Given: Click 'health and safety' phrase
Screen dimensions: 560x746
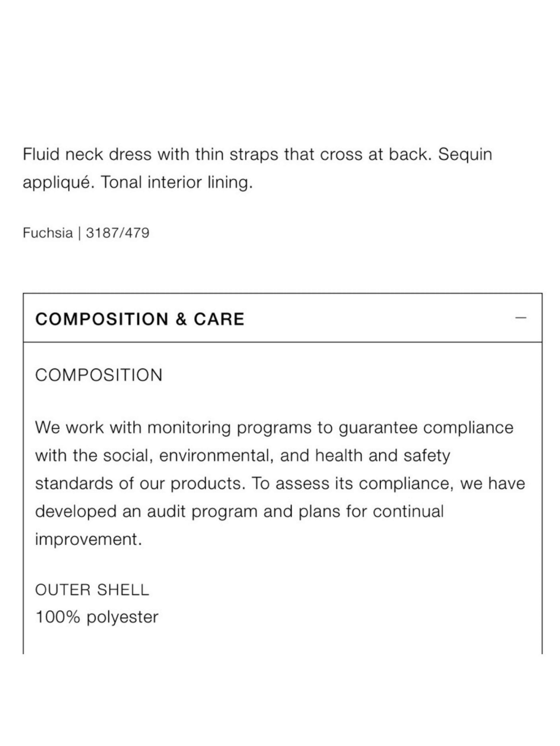Looking at the screenshot, I should [383, 456].
